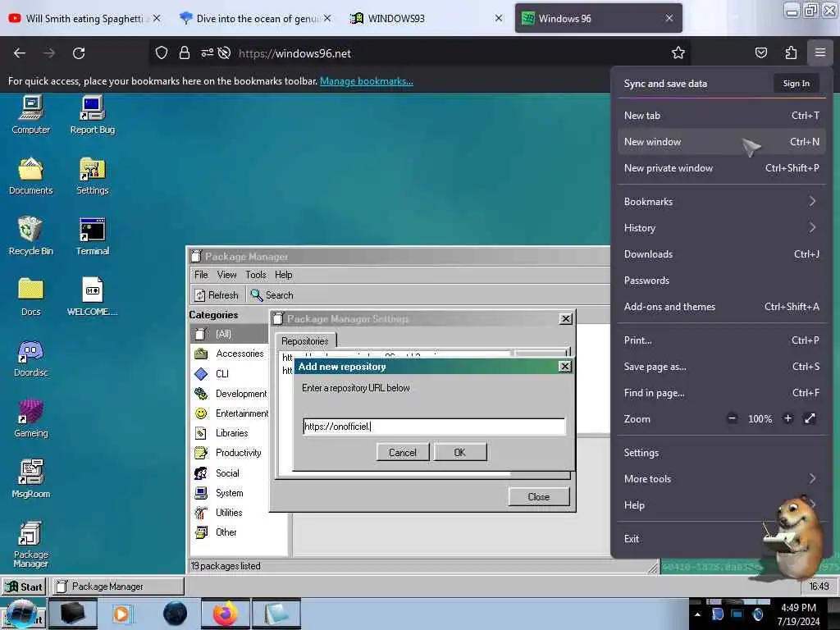Select the Social category
This screenshot has height=630, width=840.
[217, 473]
